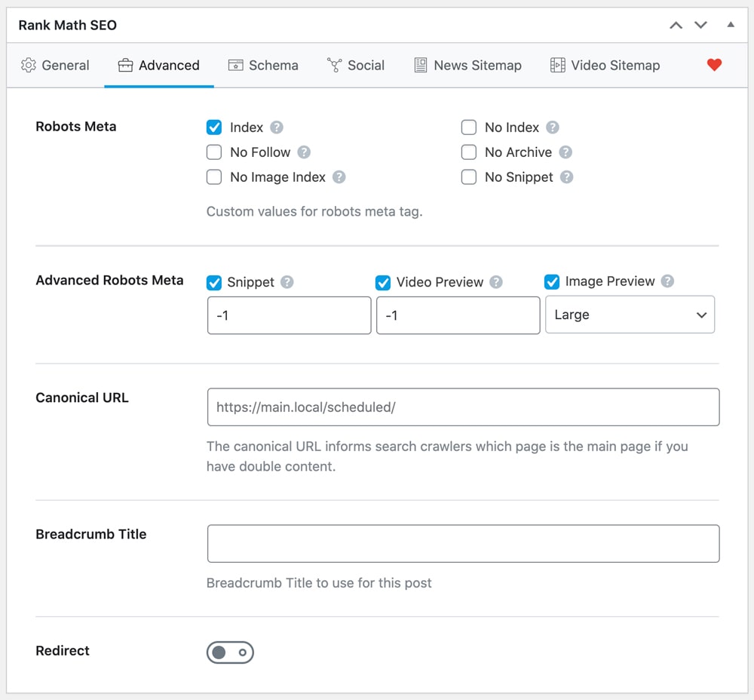The image size is (754, 700).
Task: Click inside the Breadcrumb Title field
Action: pos(463,543)
